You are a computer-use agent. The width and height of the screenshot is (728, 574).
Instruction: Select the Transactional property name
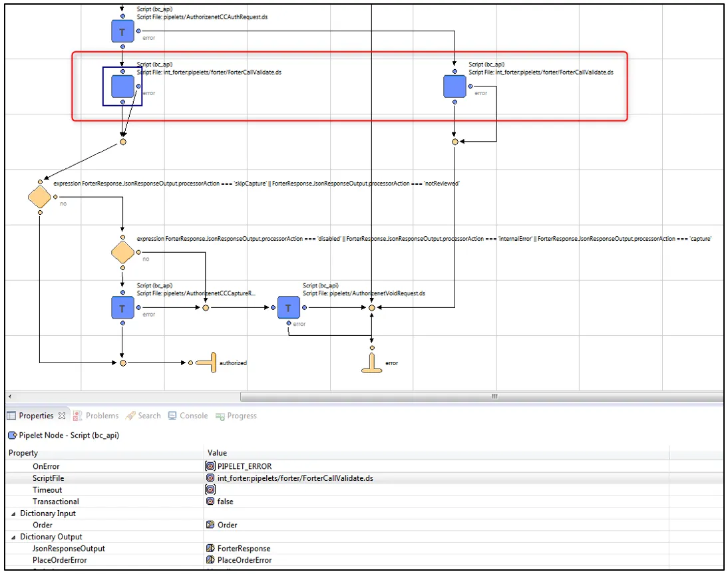click(56, 501)
